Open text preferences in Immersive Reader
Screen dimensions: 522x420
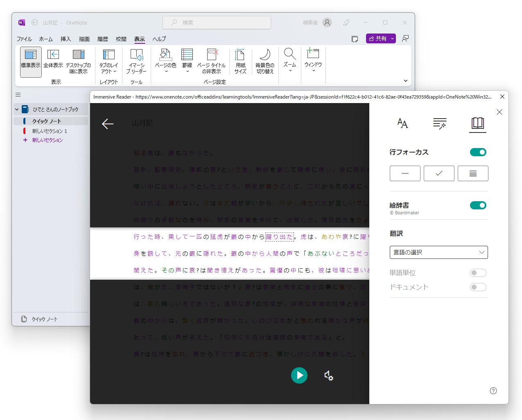coord(402,124)
